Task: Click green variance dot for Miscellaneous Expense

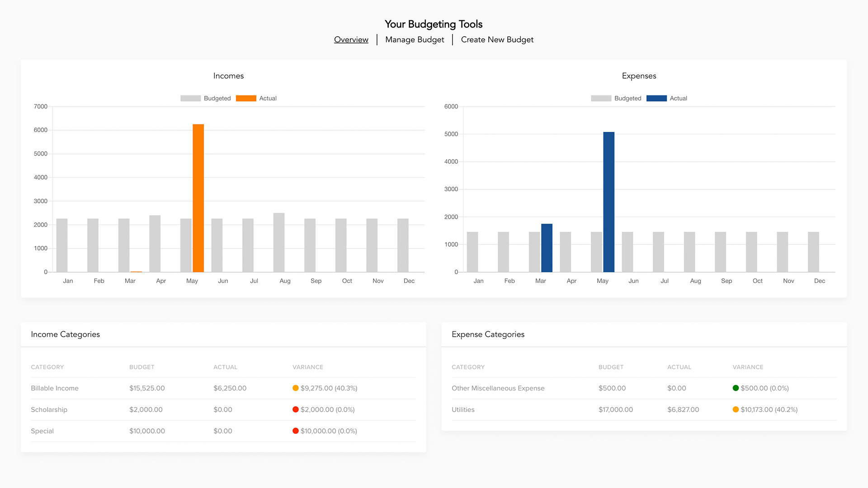Action: point(736,388)
